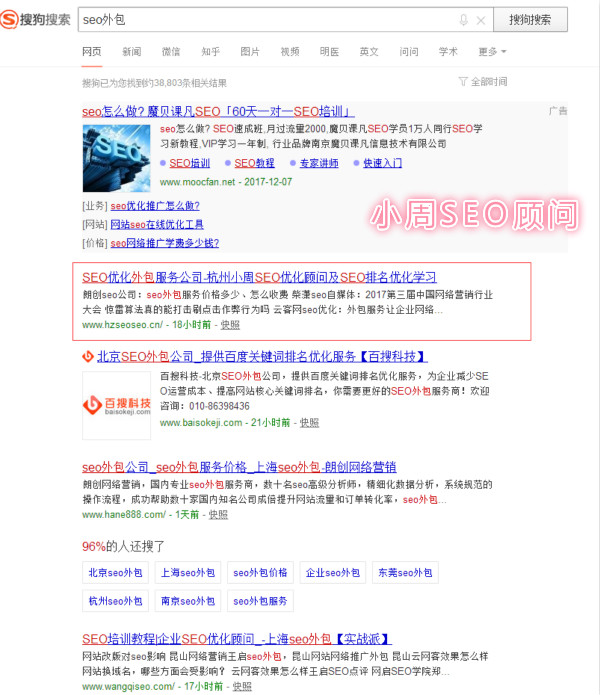Open result seo外包公司 朗创网络营销
This screenshot has width=600, height=695.
point(239,467)
